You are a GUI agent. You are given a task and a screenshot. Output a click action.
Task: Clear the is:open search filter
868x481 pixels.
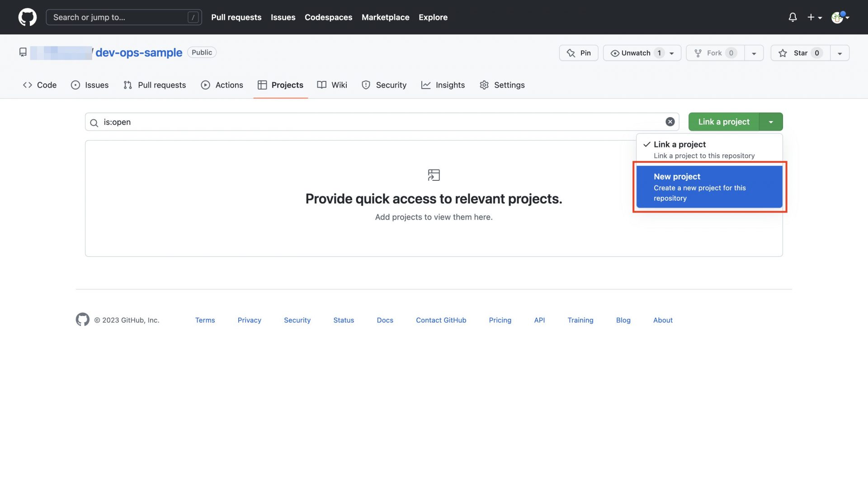coord(670,122)
